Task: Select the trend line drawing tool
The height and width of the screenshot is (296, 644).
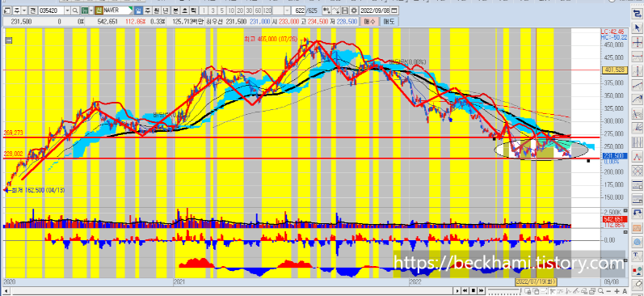Action: 637,84
